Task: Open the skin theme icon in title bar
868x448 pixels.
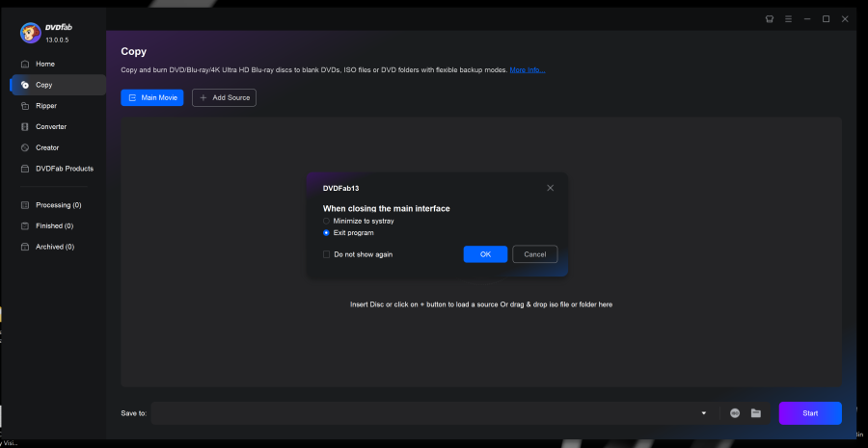Action: click(770, 19)
